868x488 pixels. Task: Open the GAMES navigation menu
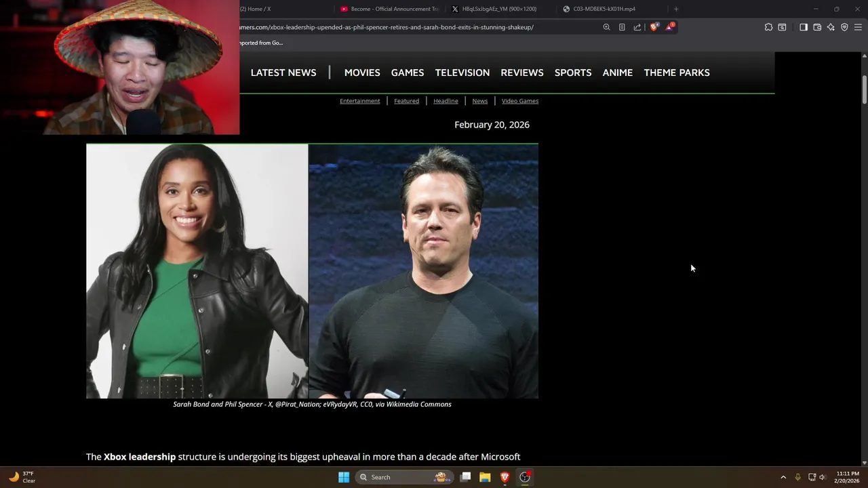408,73
